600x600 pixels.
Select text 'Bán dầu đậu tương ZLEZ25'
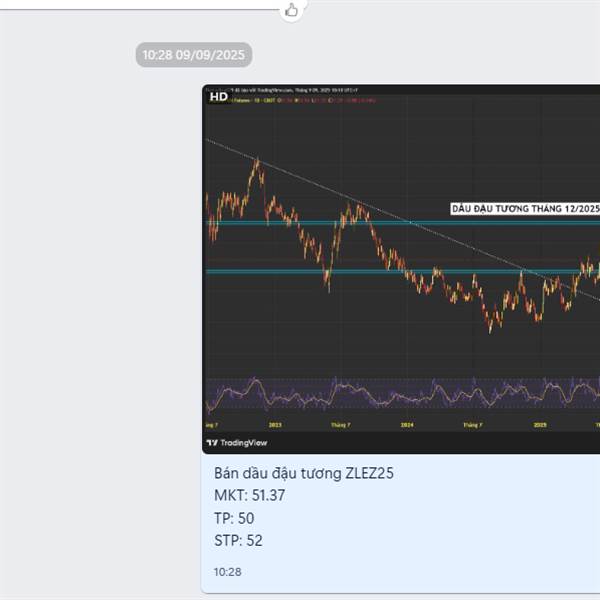tap(304, 473)
